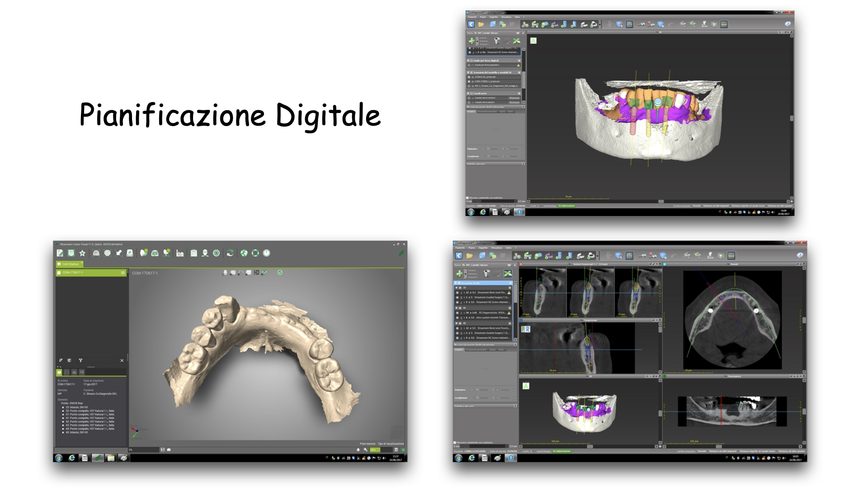This screenshot has width=868, height=488.
Task: Collapse tooth position 41 tree node
Action: tap(456, 308)
